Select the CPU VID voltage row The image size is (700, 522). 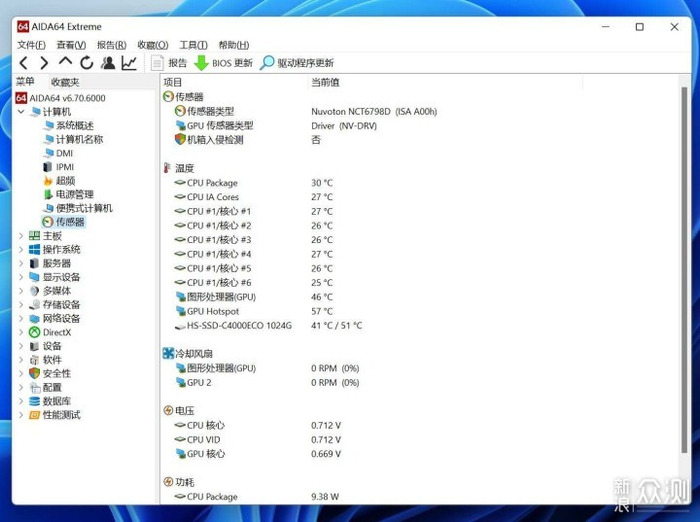258,439
